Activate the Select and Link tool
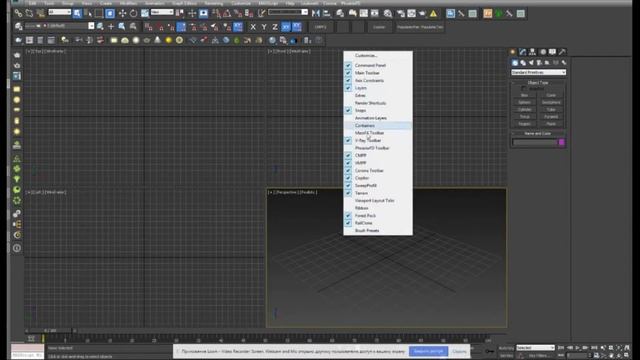Image resolution: width=640 pixels, height=360 pixels. tap(18, 13)
